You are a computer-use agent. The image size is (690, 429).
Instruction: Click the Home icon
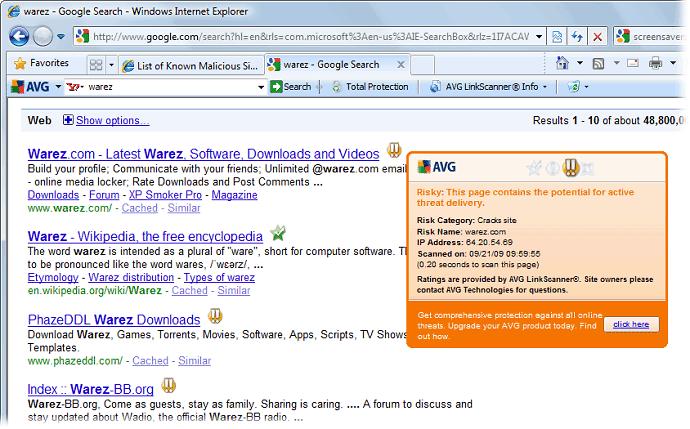tap(562, 63)
